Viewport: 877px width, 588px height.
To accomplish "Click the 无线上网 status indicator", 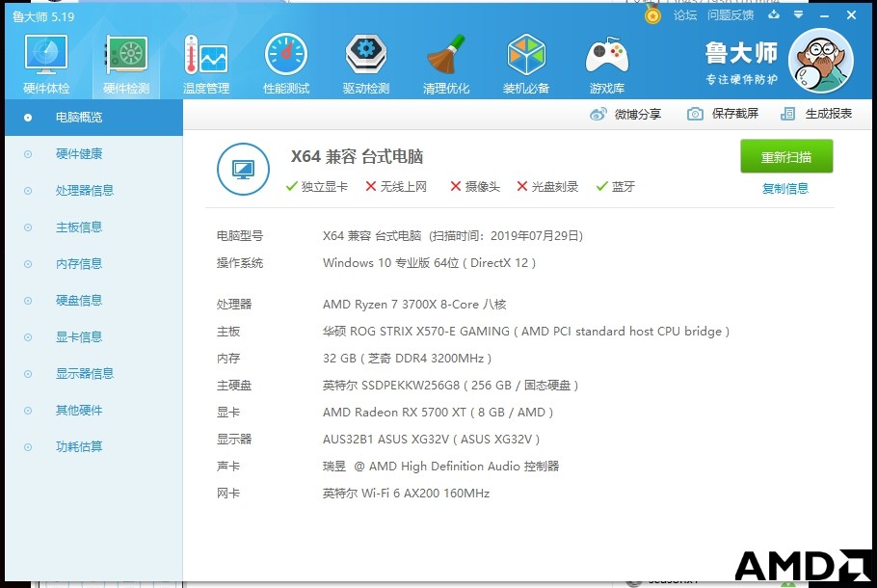I will (396, 186).
